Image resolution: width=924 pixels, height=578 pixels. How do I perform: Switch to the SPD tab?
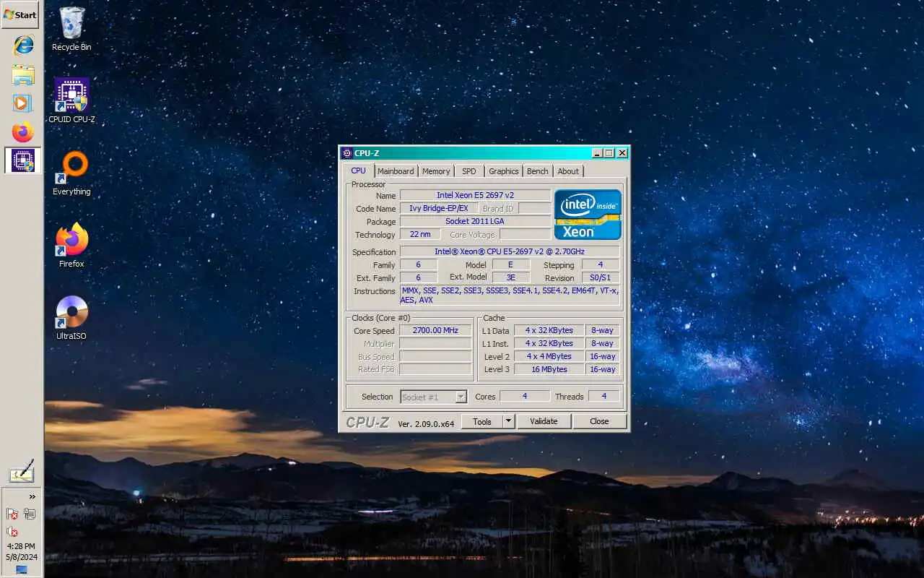pos(469,171)
